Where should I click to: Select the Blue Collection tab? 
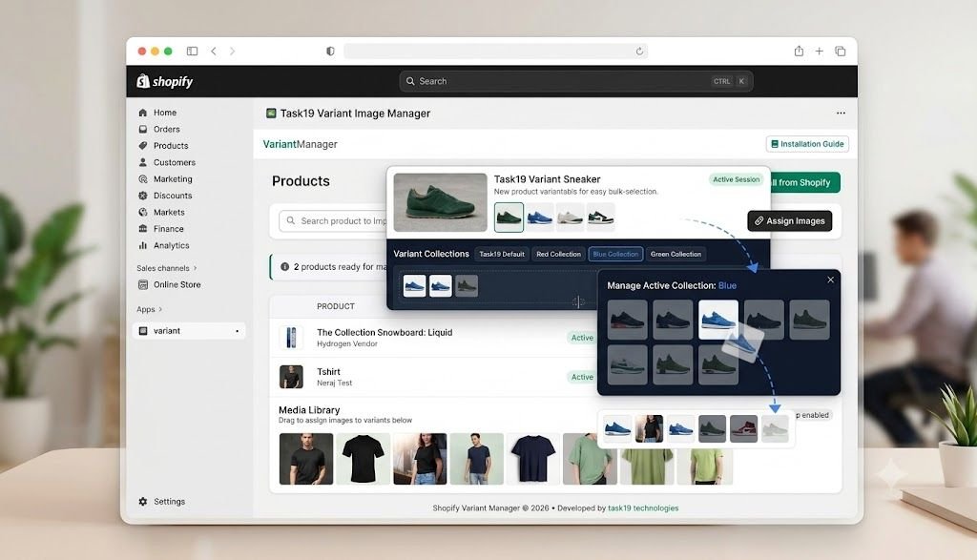pos(615,254)
